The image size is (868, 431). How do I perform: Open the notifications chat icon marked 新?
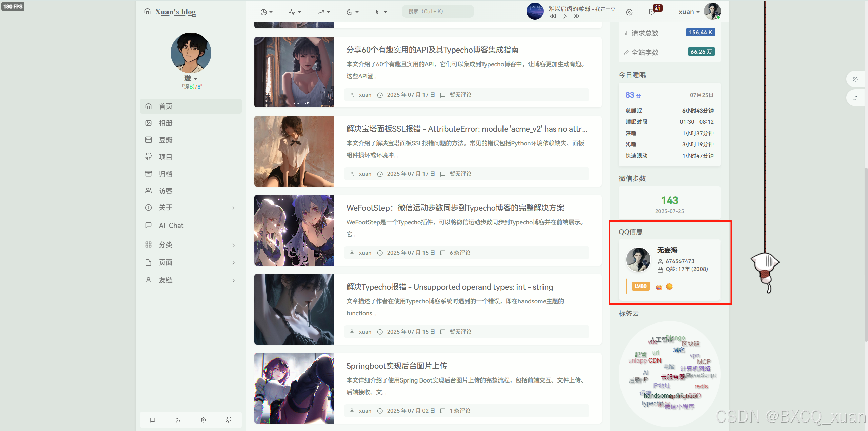point(652,12)
